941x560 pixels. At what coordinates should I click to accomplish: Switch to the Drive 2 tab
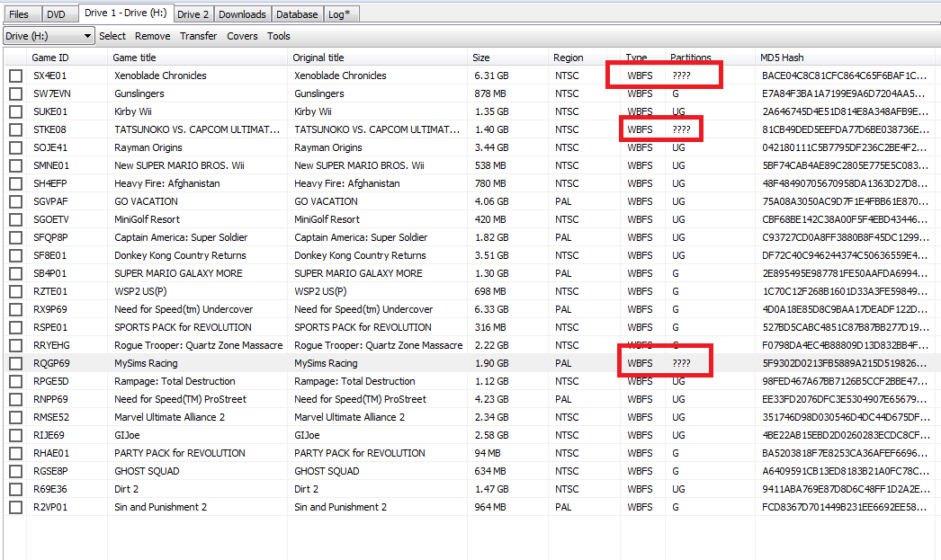tap(193, 14)
